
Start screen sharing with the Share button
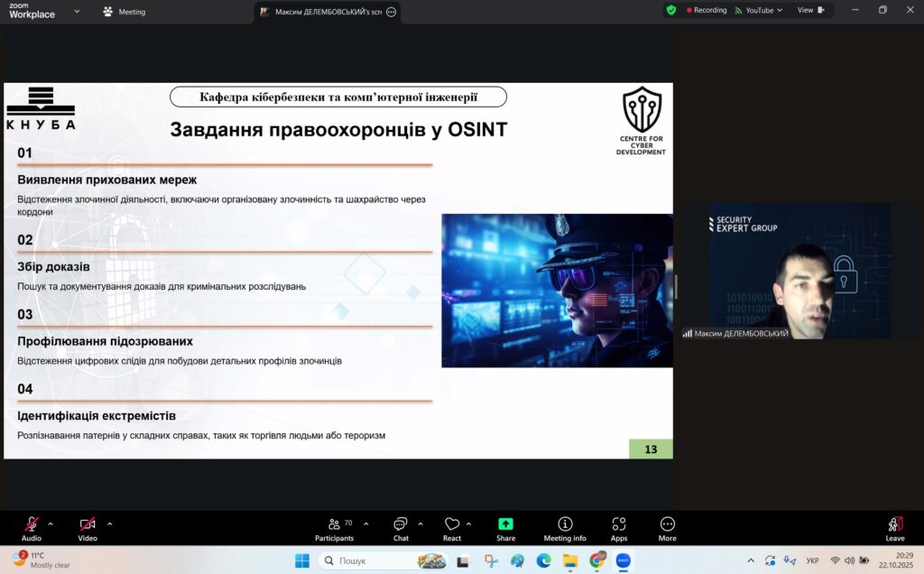[505, 527]
